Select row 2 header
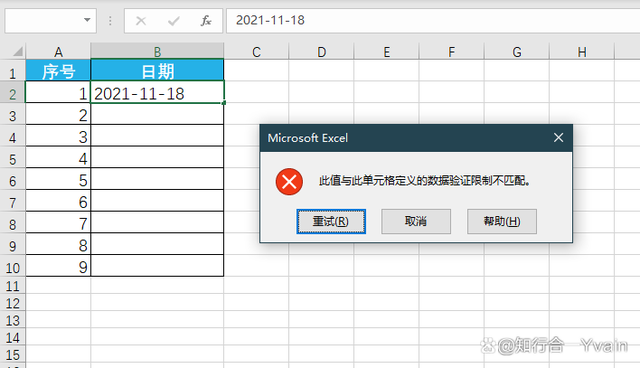Image resolution: width=640 pixels, height=368 pixels. coord(13,92)
